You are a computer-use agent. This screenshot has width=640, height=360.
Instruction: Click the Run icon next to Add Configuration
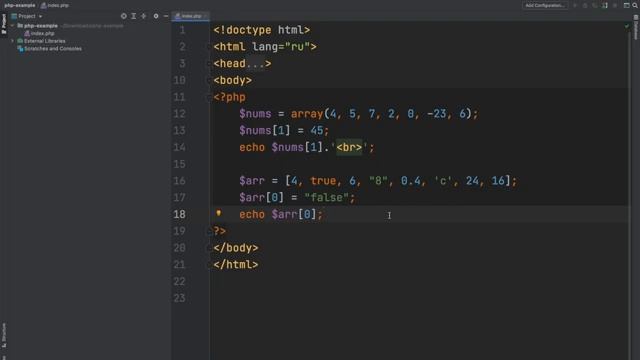(575, 5)
